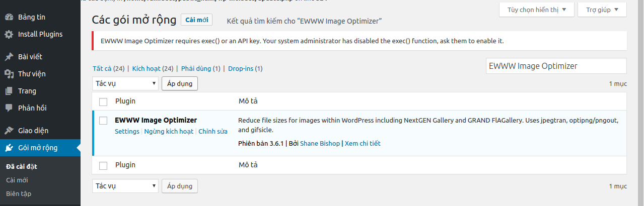
Task: Click the Cài mới button beside heading
Action: pyautogui.click(x=196, y=20)
